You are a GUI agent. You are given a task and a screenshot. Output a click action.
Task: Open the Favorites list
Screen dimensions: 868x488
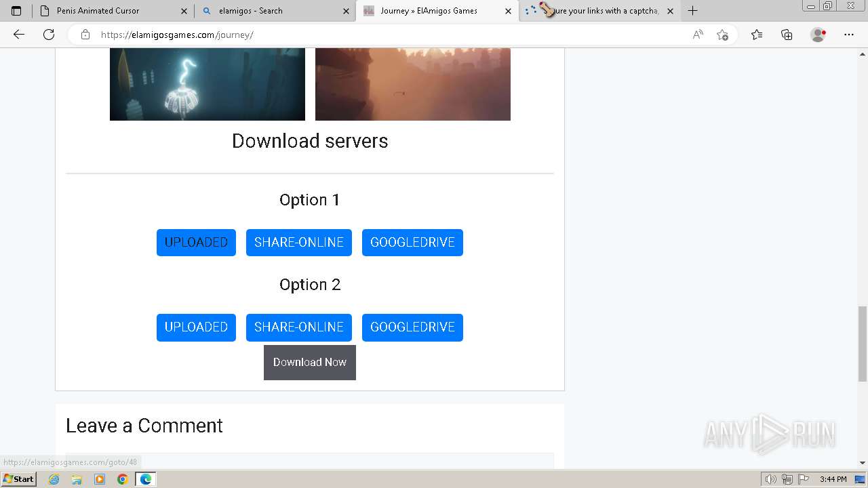coord(757,35)
